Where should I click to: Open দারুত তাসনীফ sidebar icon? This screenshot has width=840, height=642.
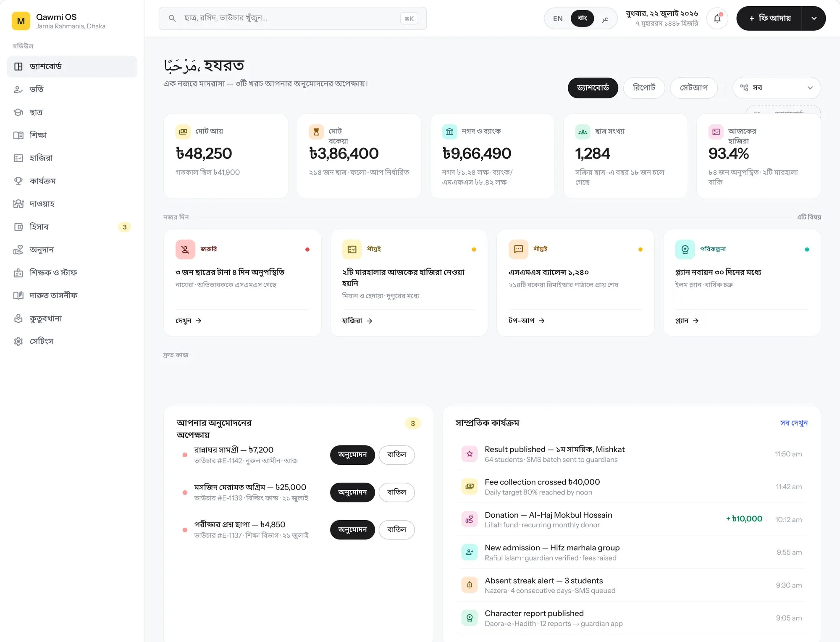click(x=18, y=295)
